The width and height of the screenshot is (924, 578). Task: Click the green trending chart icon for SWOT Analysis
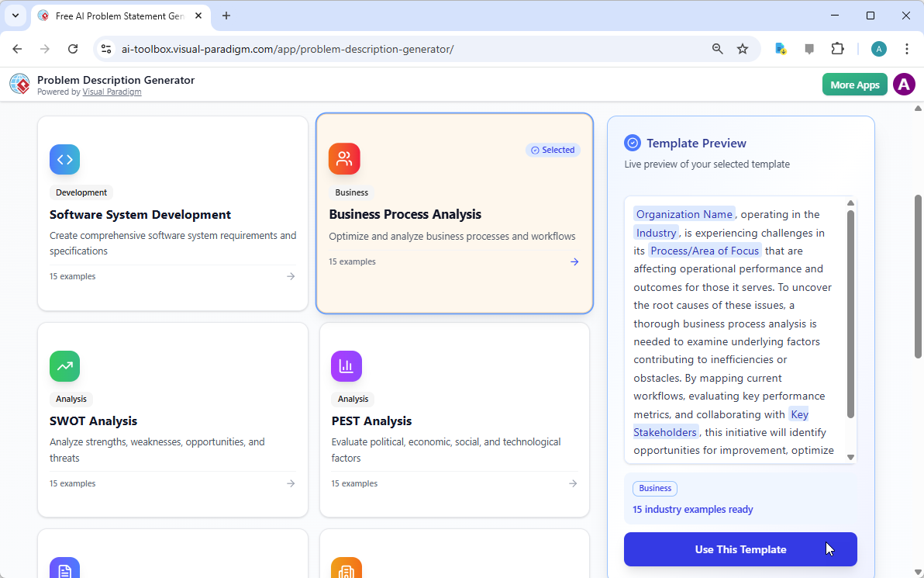click(64, 365)
